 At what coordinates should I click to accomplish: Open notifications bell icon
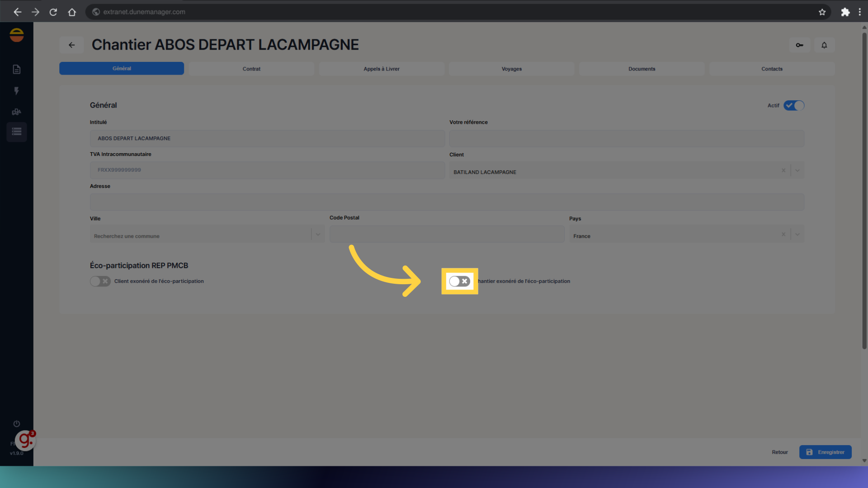824,45
